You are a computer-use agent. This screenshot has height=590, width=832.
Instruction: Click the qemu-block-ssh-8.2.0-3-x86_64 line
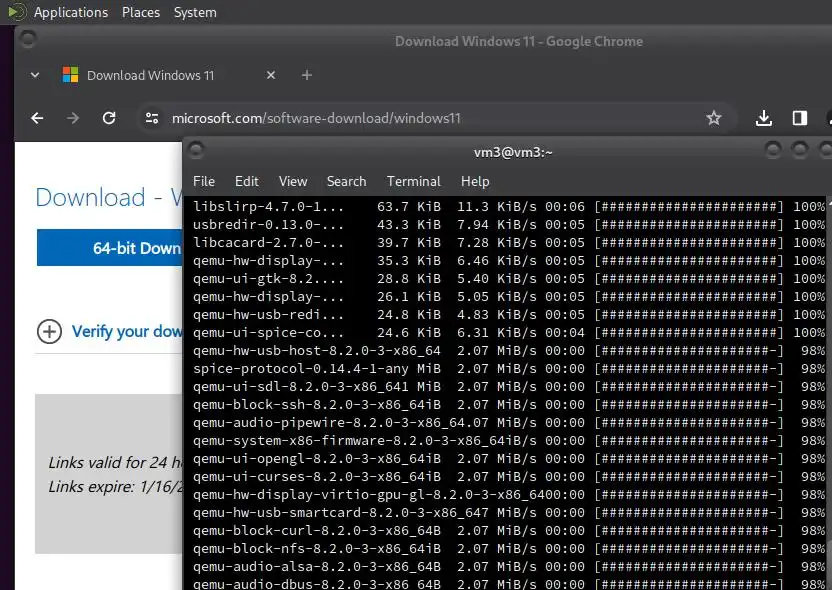click(508, 405)
